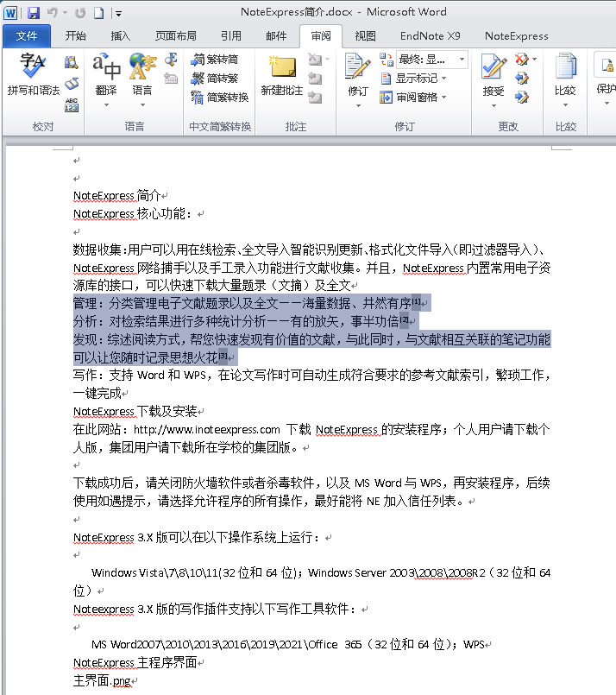Convert Traditional to Simplified (繁转简)

pos(214,60)
